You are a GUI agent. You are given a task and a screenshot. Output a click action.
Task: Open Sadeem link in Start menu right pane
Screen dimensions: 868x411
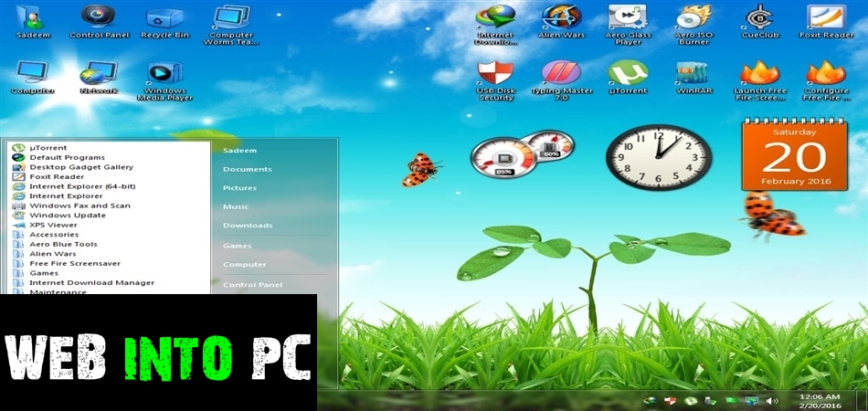239,151
